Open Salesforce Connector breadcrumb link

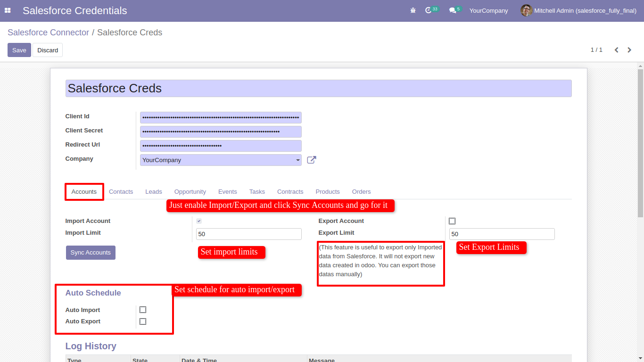[x=48, y=33]
